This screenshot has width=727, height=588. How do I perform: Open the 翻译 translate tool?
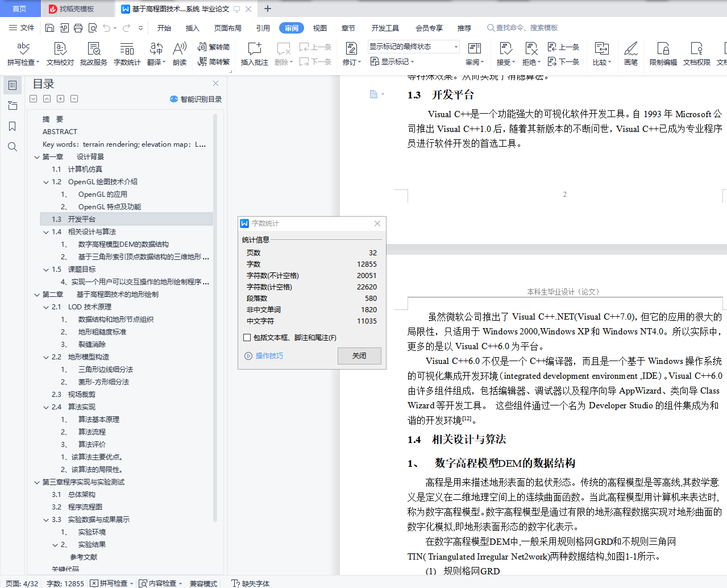click(x=156, y=54)
